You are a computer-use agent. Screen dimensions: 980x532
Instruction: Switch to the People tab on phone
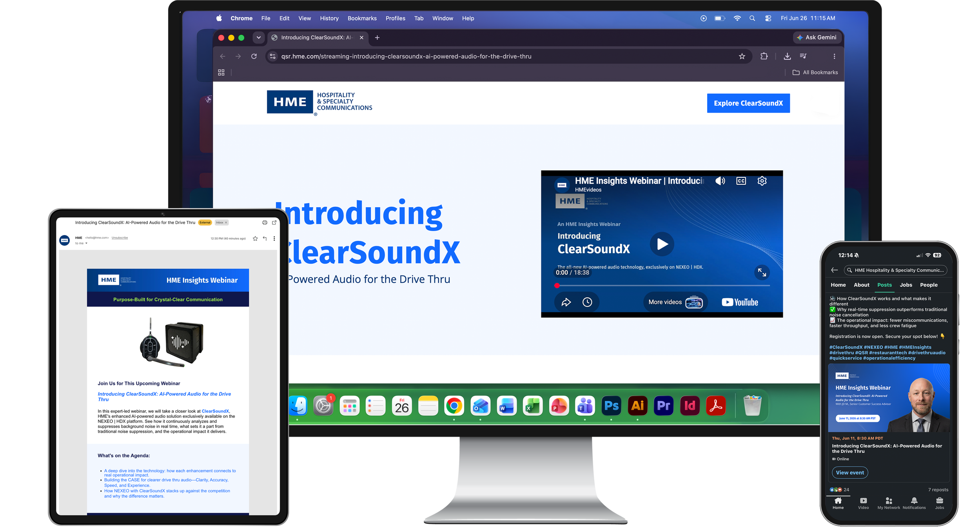[x=929, y=285]
